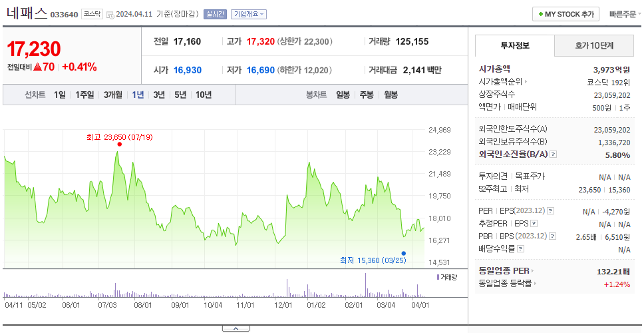Click the 액면가 value 500원

coord(603,108)
